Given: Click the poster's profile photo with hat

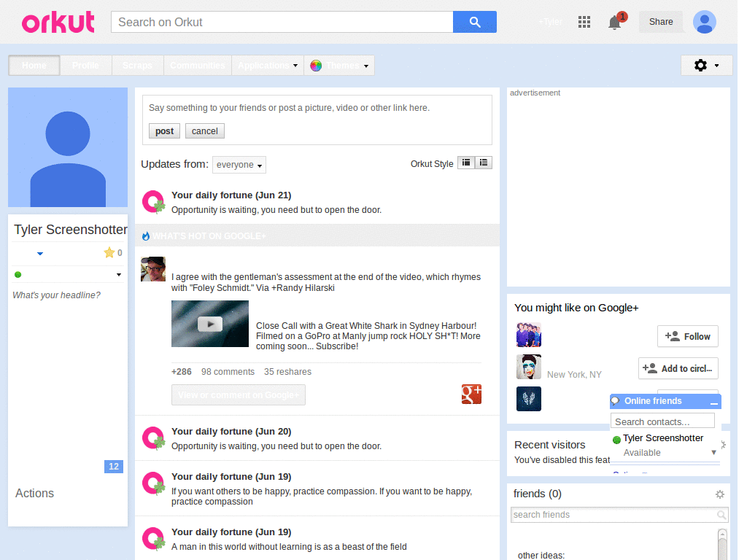Looking at the screenshot, I should (x=153, y=269).
